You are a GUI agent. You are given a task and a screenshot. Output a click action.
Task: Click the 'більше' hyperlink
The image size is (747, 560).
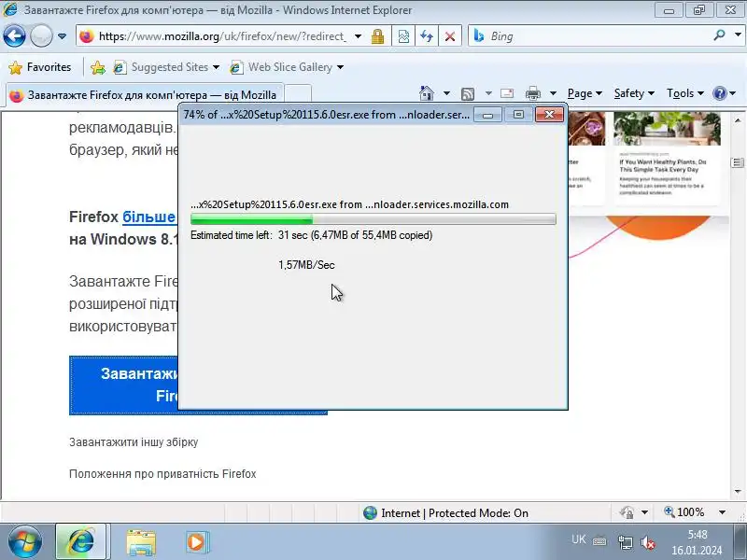(149, 217)
